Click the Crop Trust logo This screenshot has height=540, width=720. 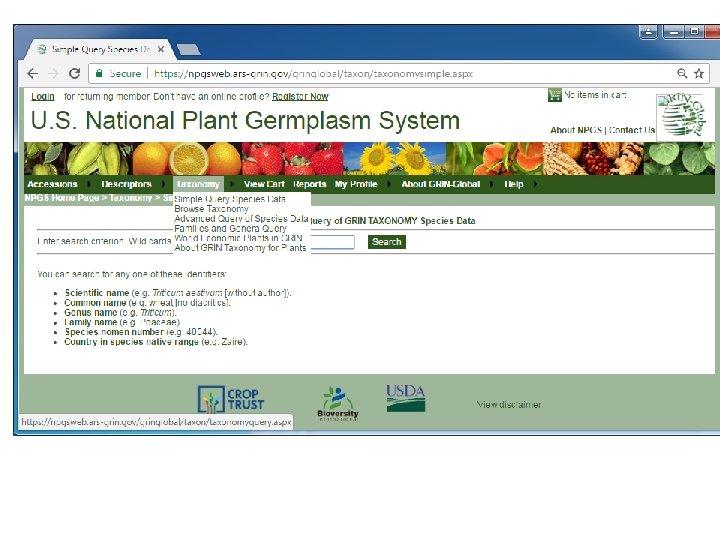pyautogui.click(x=231, y=399)
